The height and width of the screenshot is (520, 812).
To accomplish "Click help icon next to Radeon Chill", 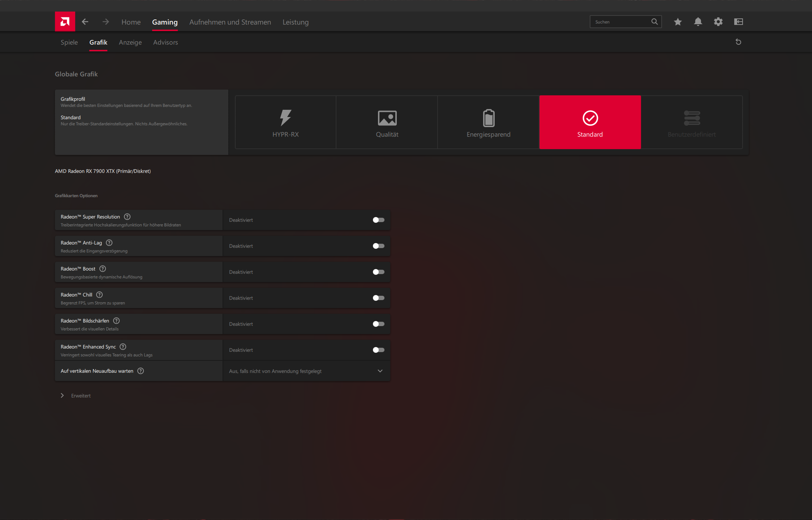I will pyautogui.click(x=99, y=295).
